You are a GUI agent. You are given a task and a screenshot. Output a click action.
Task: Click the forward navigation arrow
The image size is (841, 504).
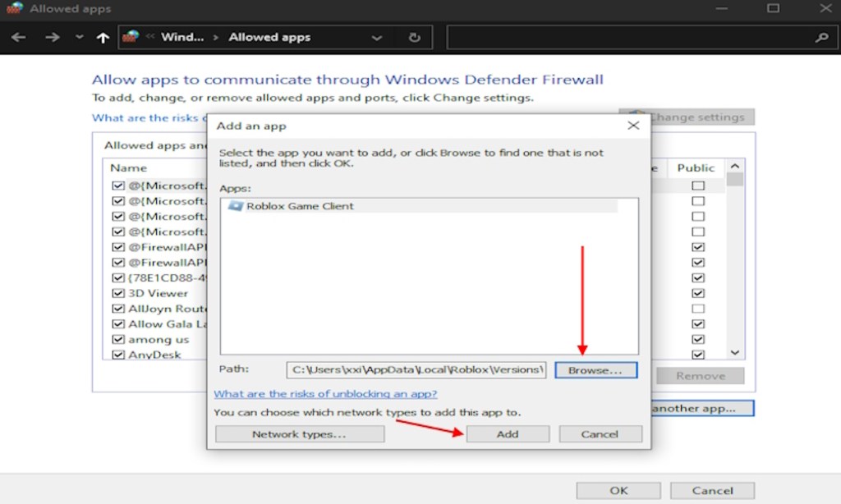[x=52, y=37]
